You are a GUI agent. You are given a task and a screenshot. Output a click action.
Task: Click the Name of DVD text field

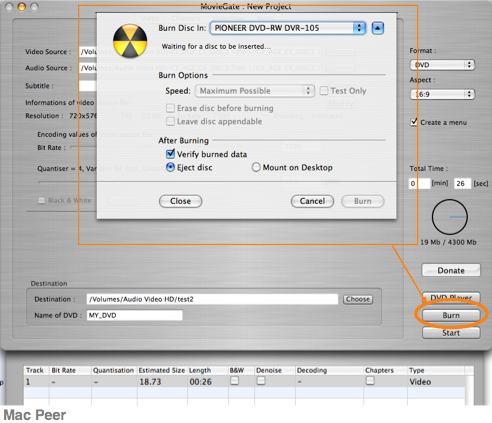[135, 315]
